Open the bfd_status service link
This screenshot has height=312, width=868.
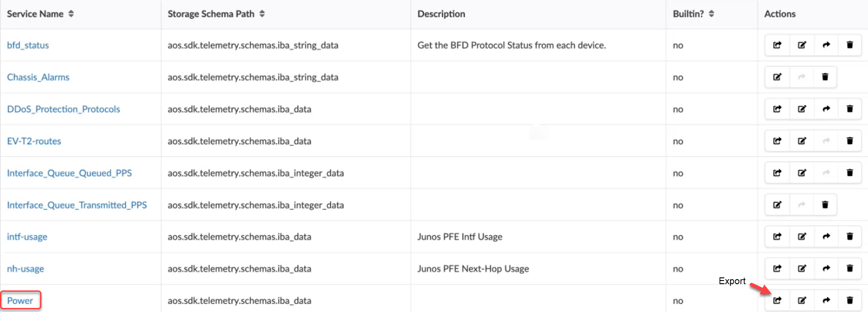[x=28, y=45]
